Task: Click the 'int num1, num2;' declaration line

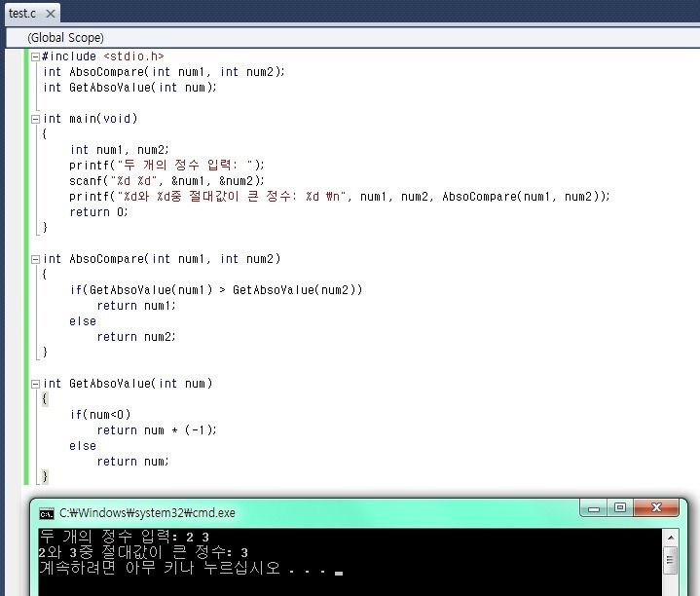Action: tap(120, 150)
